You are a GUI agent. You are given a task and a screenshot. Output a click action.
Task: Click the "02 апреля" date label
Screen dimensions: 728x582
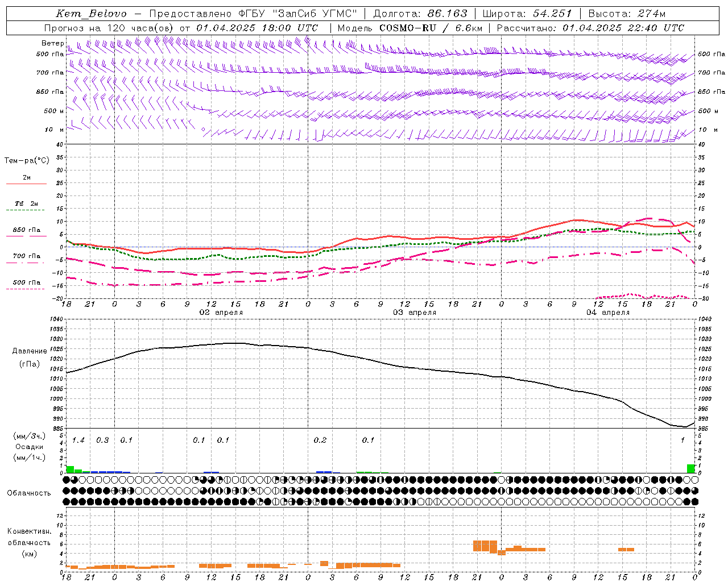coord(221,313)
